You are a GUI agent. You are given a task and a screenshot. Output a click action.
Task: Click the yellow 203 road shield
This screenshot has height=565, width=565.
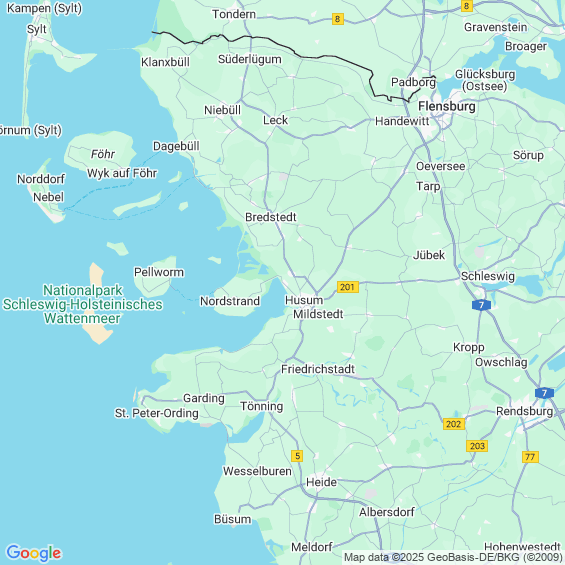477,446
